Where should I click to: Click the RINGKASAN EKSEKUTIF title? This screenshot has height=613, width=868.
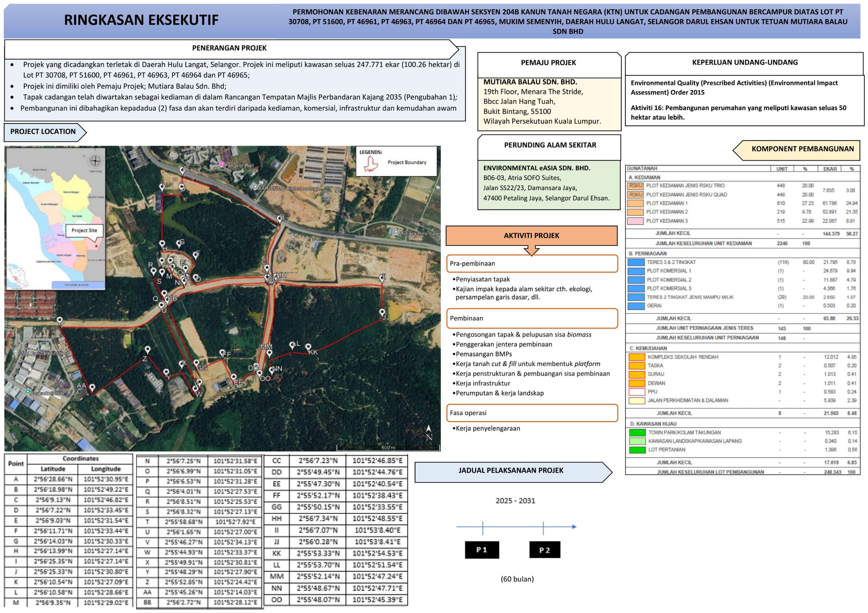pos(141,20)
